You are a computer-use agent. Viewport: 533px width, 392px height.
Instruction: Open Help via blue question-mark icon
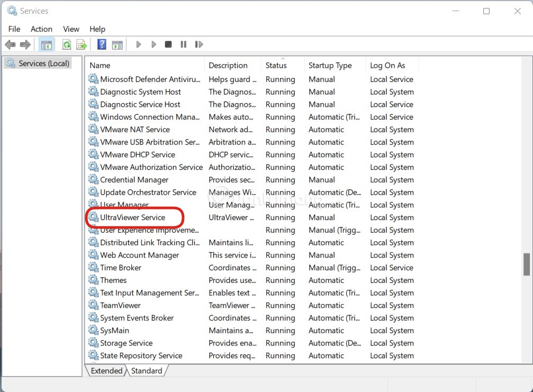[x=102, y=44]
